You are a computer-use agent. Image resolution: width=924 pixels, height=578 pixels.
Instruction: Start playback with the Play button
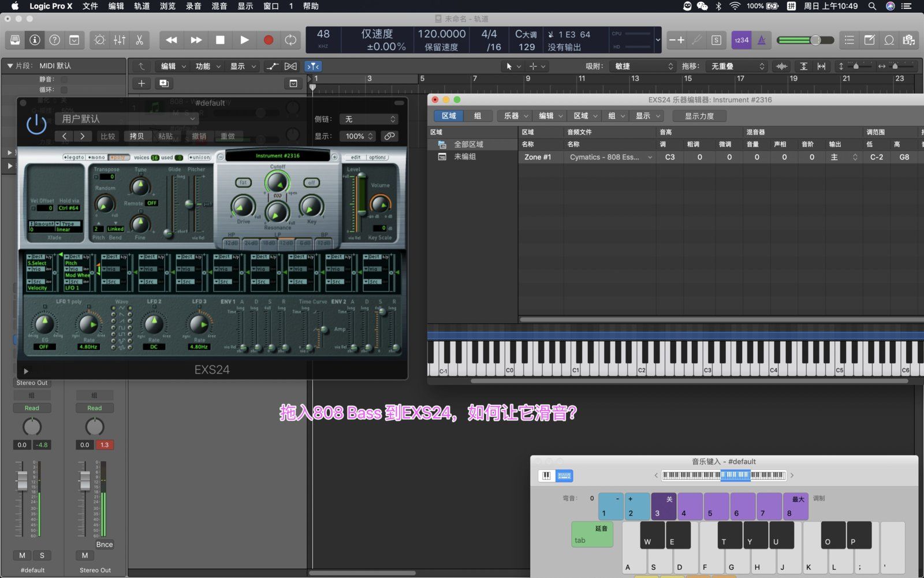(x=244, y=40)
